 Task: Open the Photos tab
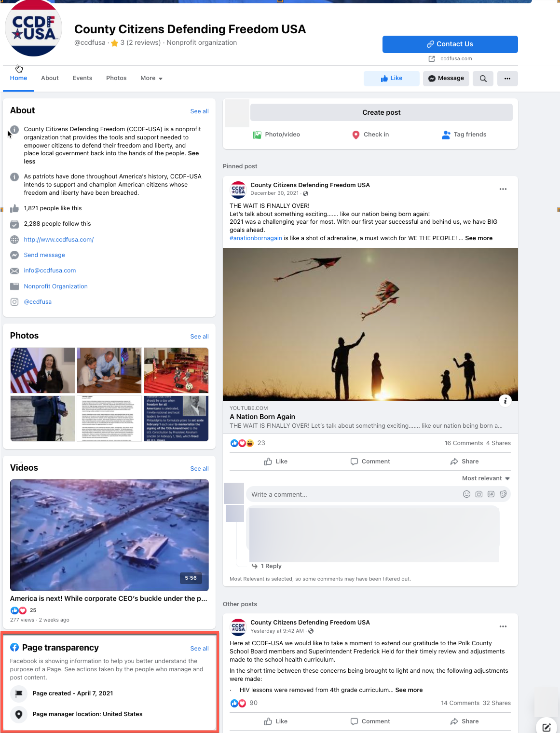pyautogui.click(x=116, y=78)
